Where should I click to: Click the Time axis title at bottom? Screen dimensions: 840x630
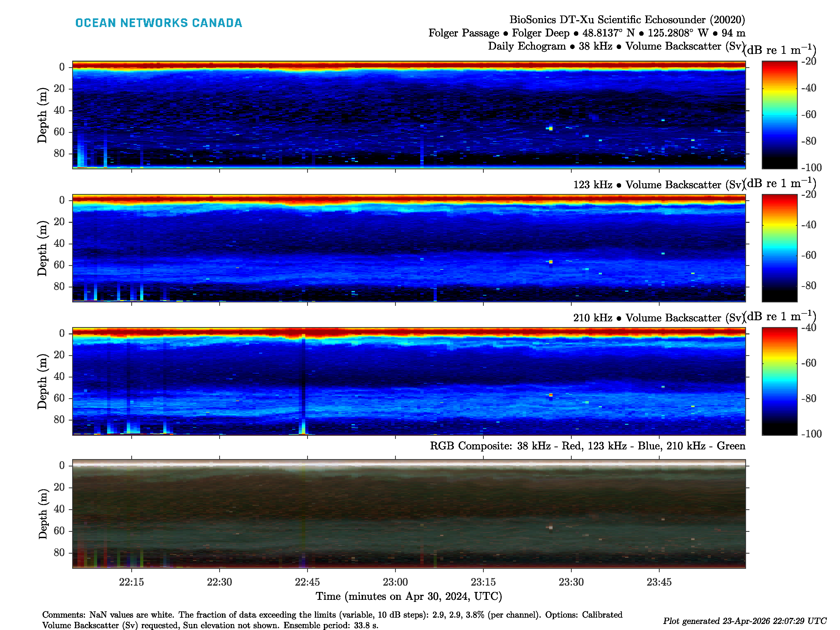(x=409, y=596)
